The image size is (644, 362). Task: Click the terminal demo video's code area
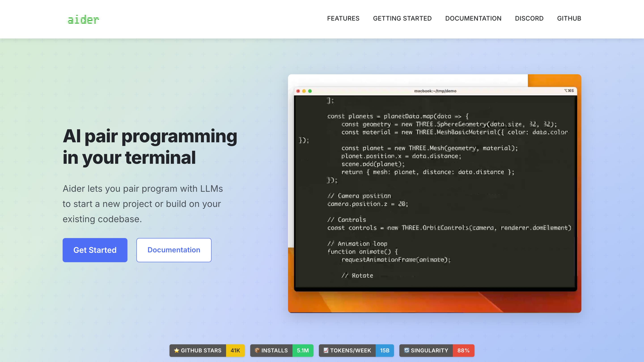pyautogui.click(x=435, y=193)
